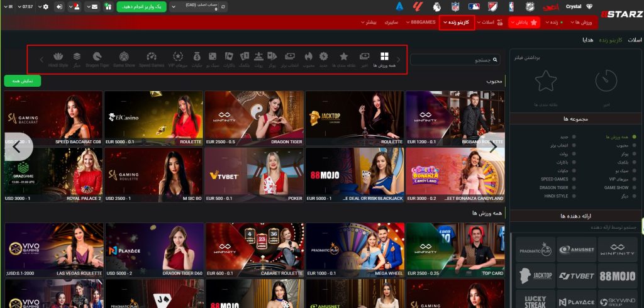644x308 pixels.
Task: Filter by TVBET provider tile
Action: coord(576,277)
